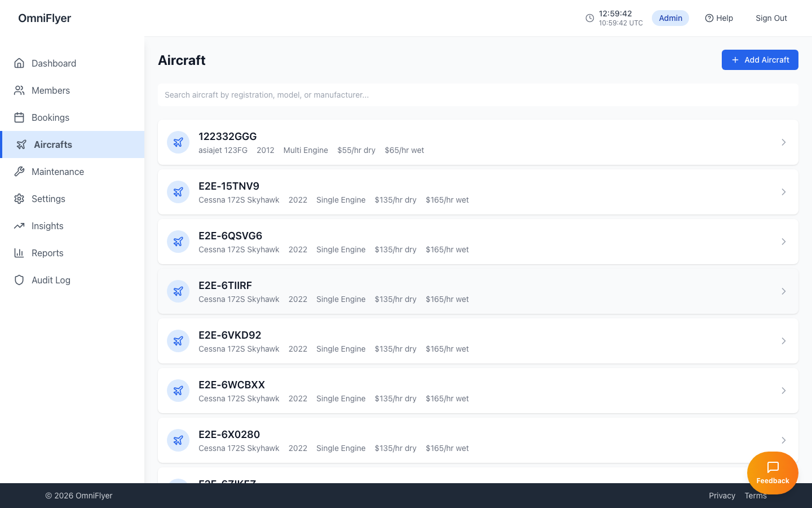
Task: Click the plane icon for E2E-6WCBXX
Action: pyautogui.click(x=178, y=391)
